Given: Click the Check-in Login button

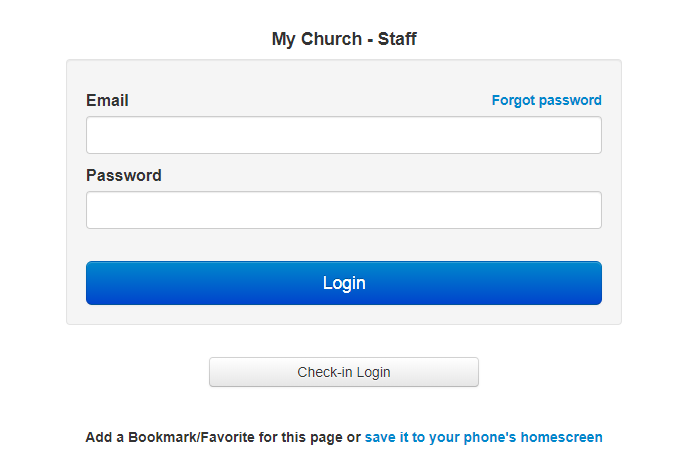Looking at the screenshot, I should [x=343, y=372].
